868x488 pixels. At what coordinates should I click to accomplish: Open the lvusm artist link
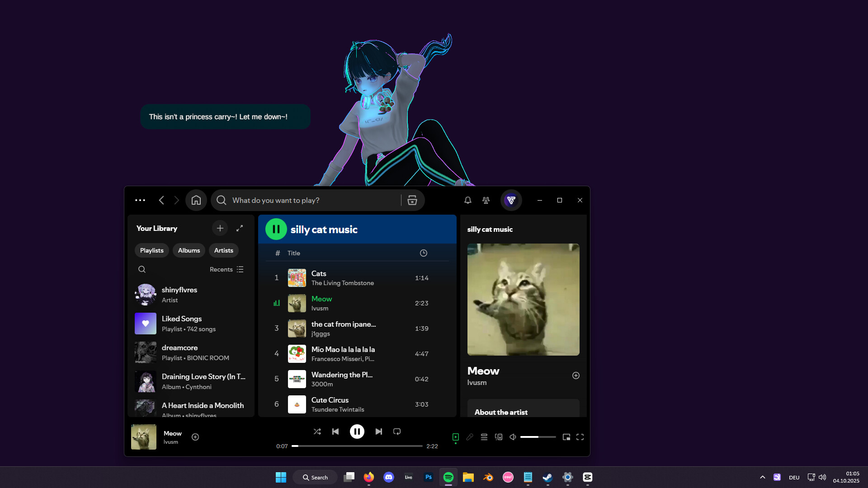[x=476, y=382]
